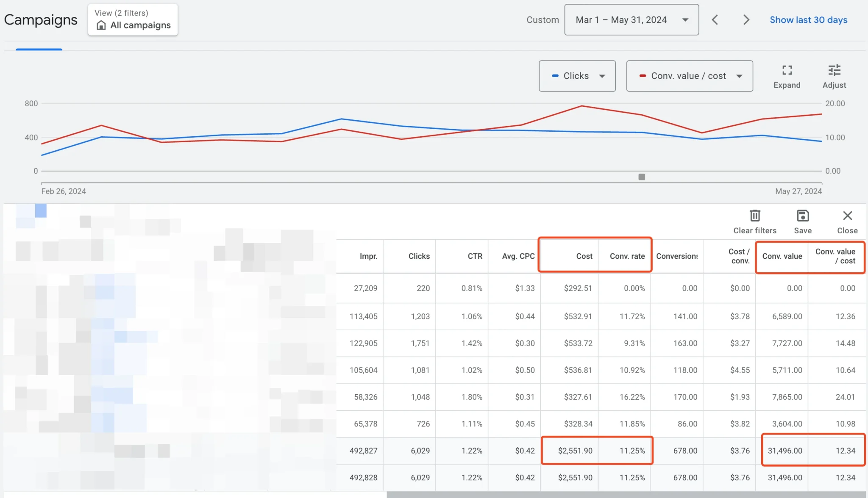Sort by the Impr. column header
This screenshot has width=868, height=498.
(368, 256)
